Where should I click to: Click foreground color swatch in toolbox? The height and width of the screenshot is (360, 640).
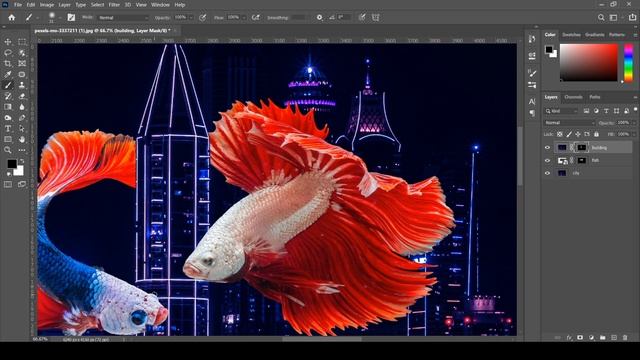[11, 164]
